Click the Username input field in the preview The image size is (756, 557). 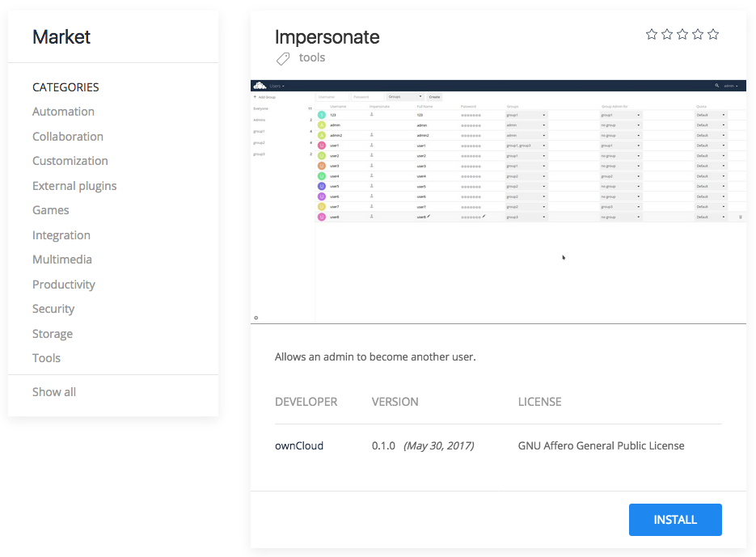tap(332, 96)
